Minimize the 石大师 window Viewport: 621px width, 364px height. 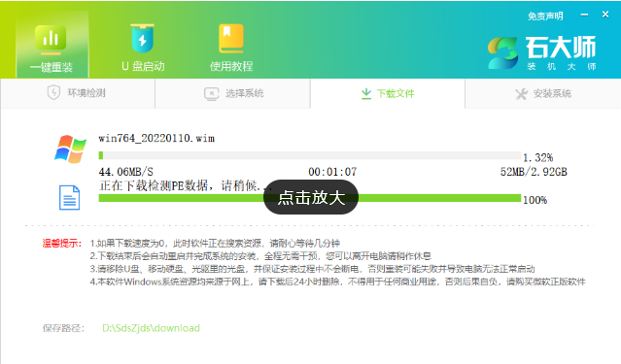pos(584,15)
